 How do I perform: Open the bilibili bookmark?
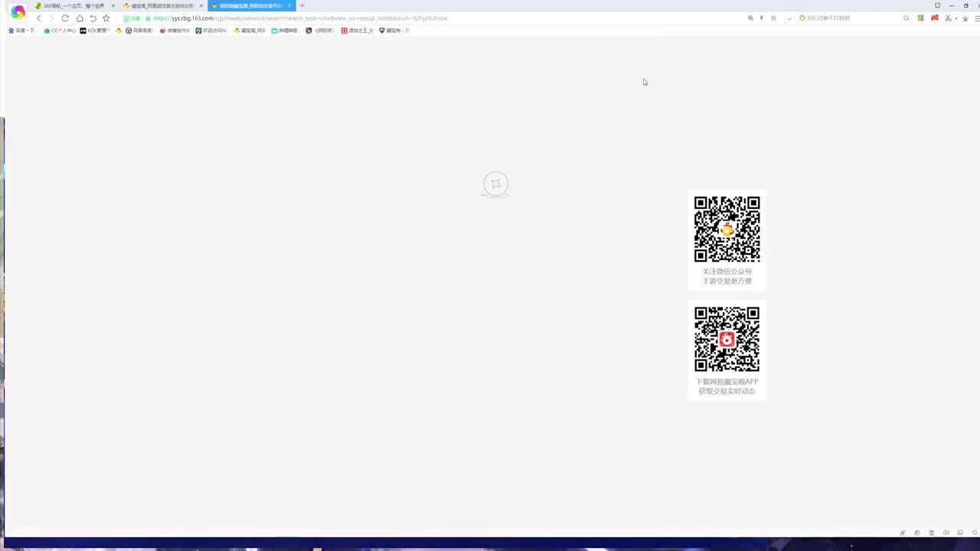285,31
